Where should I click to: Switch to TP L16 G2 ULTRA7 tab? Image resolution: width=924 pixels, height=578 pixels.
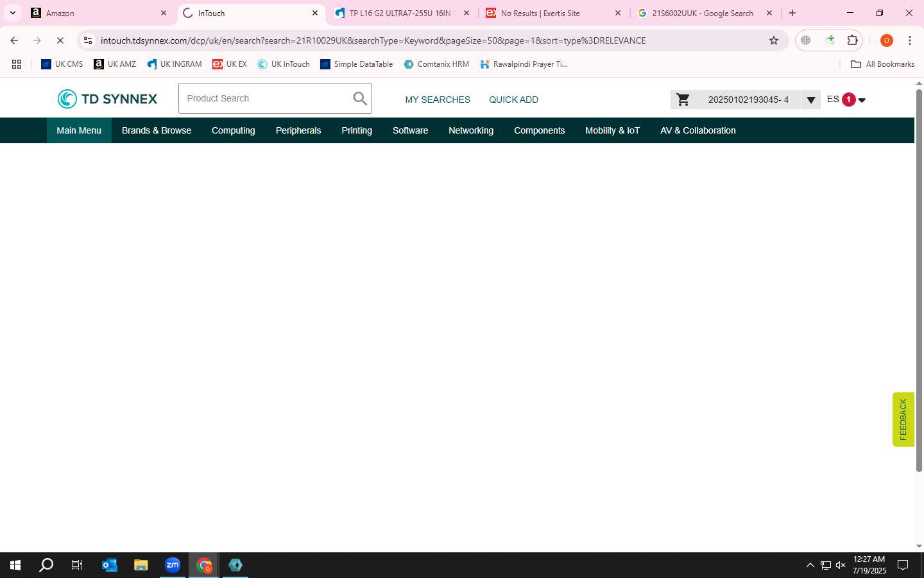click(401, 13)
